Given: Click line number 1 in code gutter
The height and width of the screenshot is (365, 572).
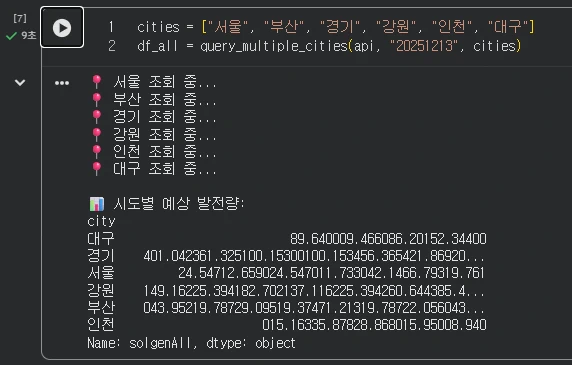Looking at the screenshot, I should (111, 27).
